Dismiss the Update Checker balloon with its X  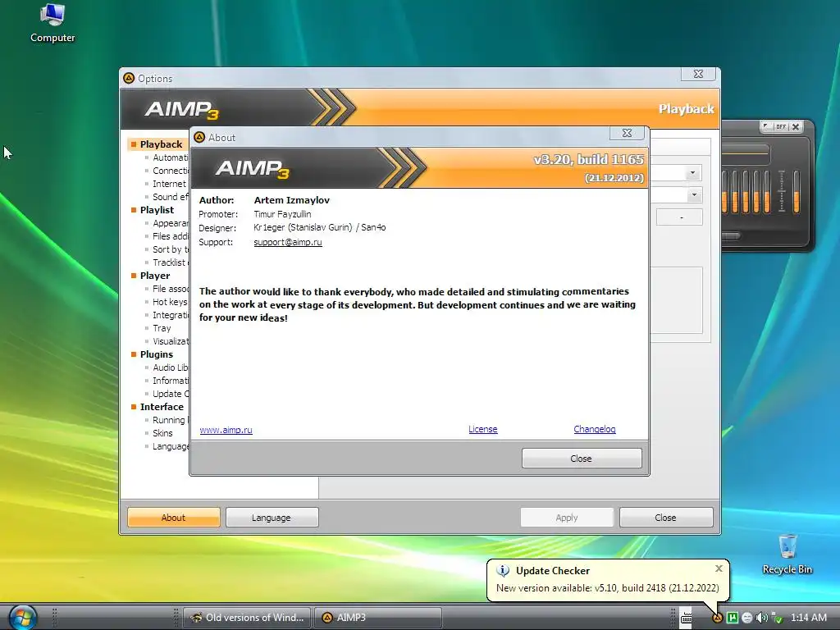pos(719,568)
